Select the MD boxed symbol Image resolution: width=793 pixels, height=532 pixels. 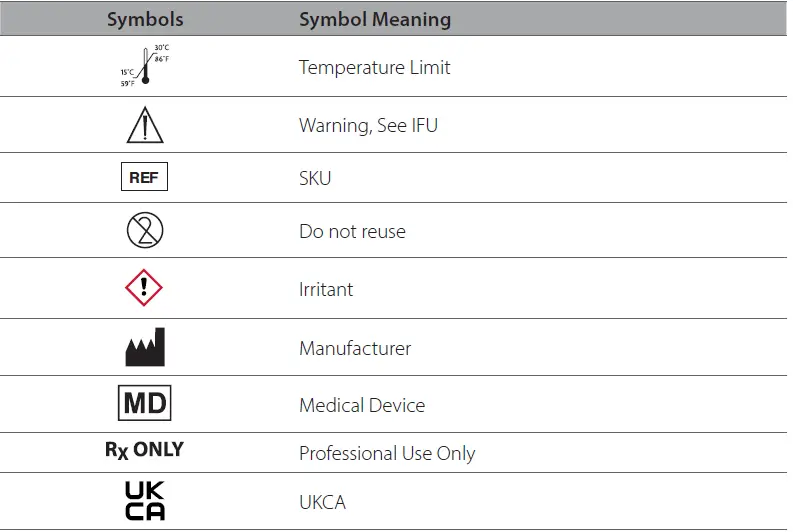pos(145,405)
